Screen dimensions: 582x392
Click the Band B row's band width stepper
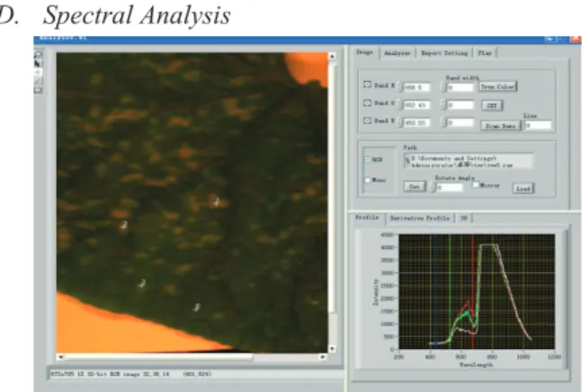click(x=443, y=122)
